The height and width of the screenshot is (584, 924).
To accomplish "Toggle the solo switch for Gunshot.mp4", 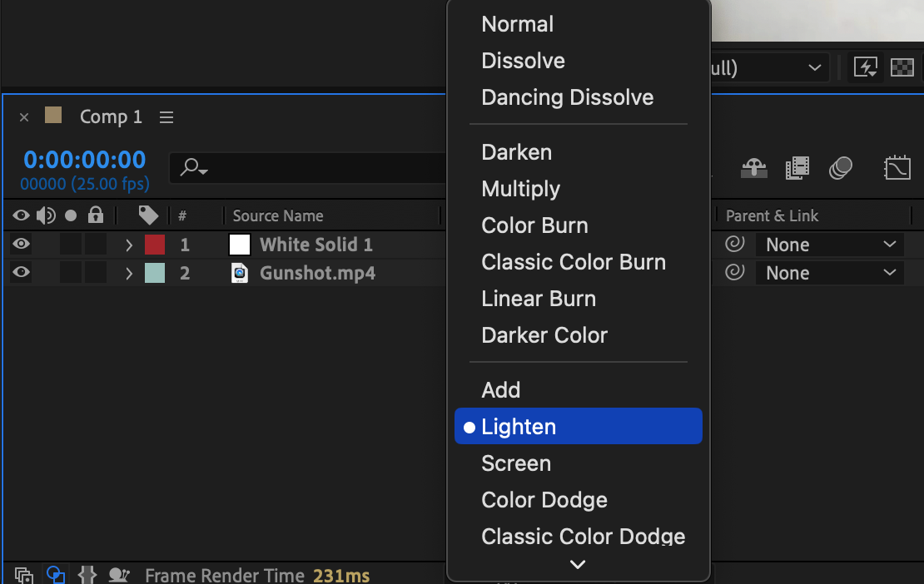I will (71, 273).
